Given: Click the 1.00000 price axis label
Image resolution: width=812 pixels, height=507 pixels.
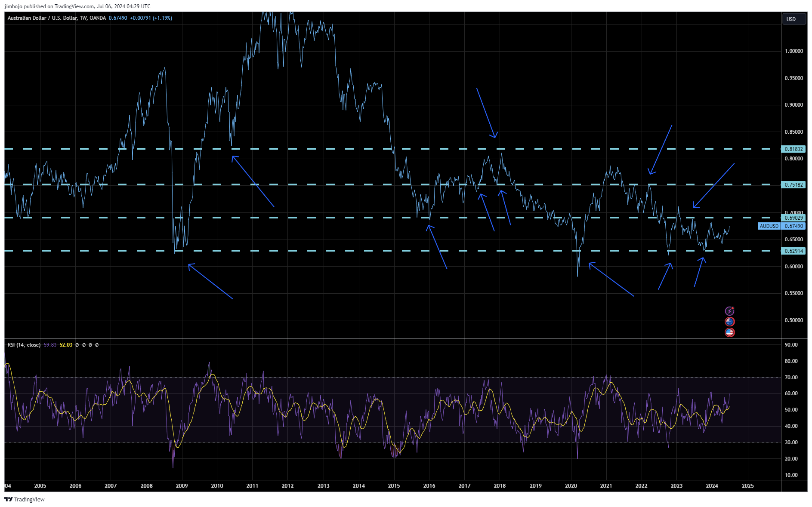Looking at the screenshot, I should click(x=793, y=51).
